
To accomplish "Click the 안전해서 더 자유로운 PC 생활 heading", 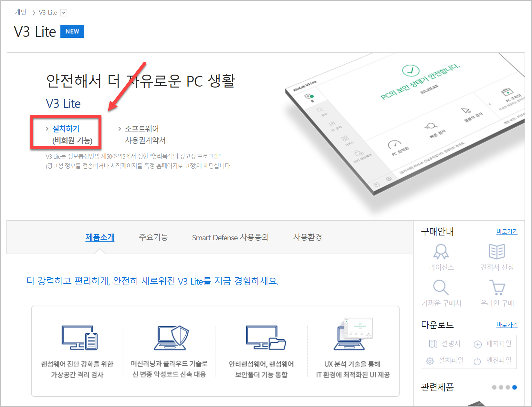I will pos(141,81).
